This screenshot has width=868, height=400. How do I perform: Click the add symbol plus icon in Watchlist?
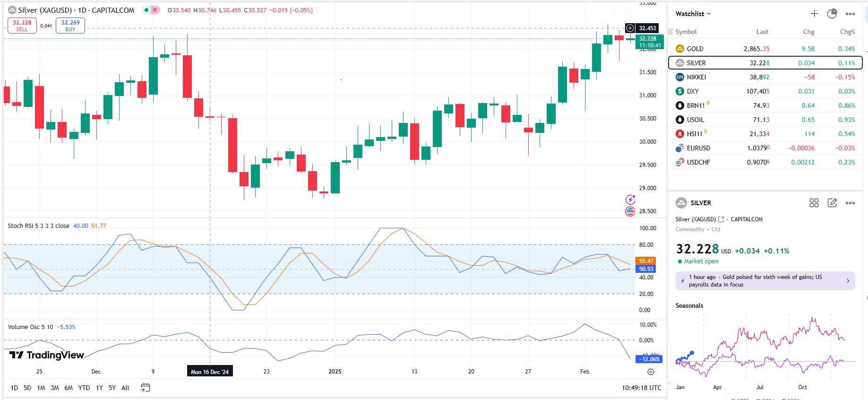click(x=814, y=14)
